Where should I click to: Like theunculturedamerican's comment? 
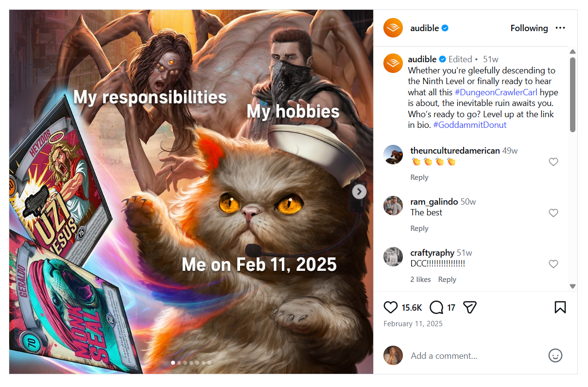[x=553, y=162]
